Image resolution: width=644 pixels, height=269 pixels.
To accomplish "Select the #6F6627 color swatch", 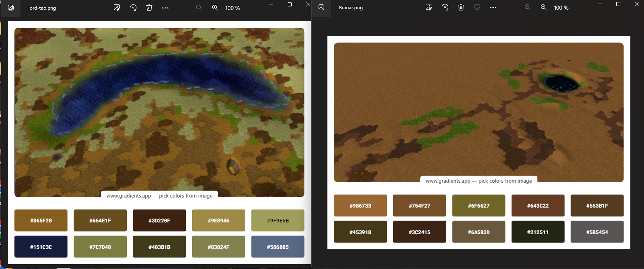I will [x=479, y=206].
